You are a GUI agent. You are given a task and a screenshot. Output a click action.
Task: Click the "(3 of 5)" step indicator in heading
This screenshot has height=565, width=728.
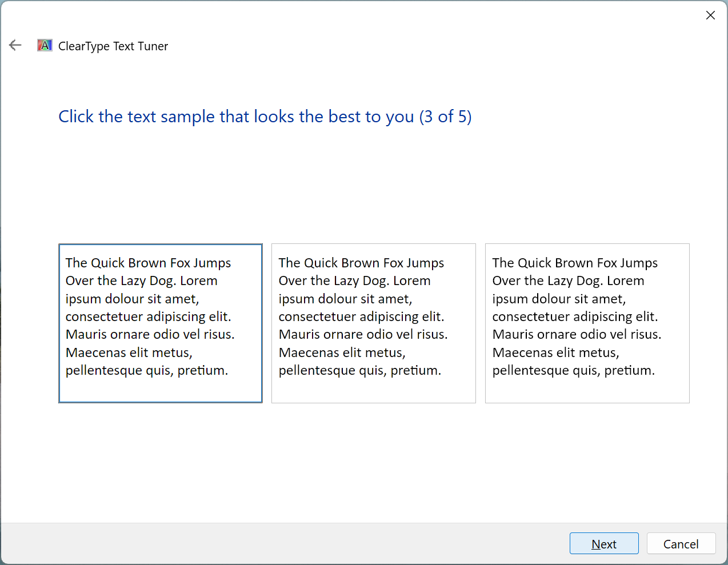[445, 117]
